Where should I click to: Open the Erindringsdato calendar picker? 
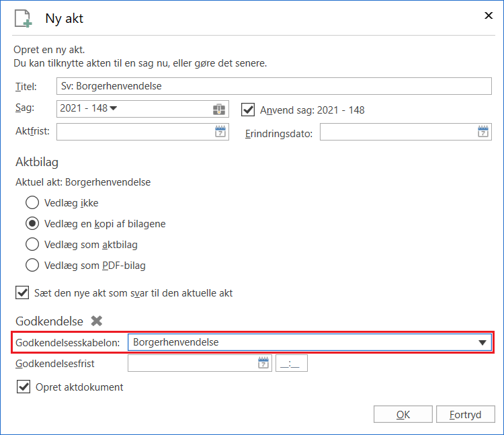click(x=483, y=132)
